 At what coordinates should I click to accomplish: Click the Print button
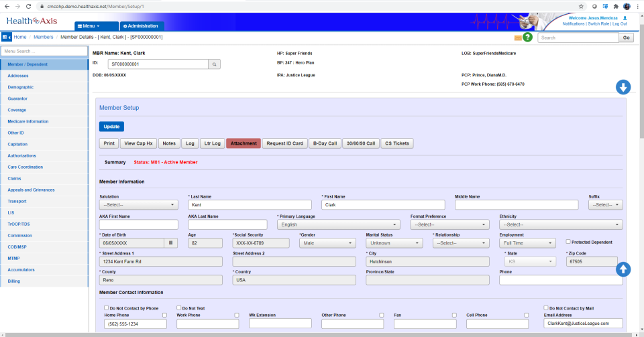point(109,143)
